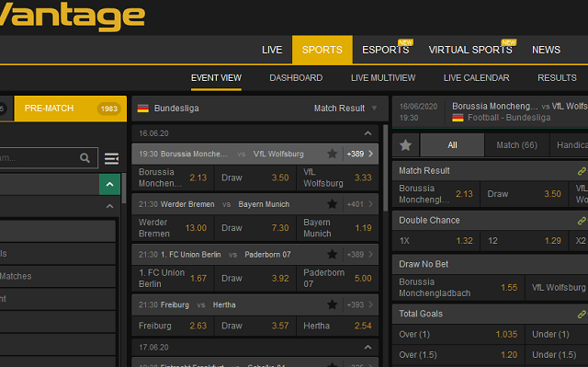Select Draw odds 3.57 for Freiburg match
Image resolution: width=588 pixels, height=367 pixels.
tap(255, 326)
